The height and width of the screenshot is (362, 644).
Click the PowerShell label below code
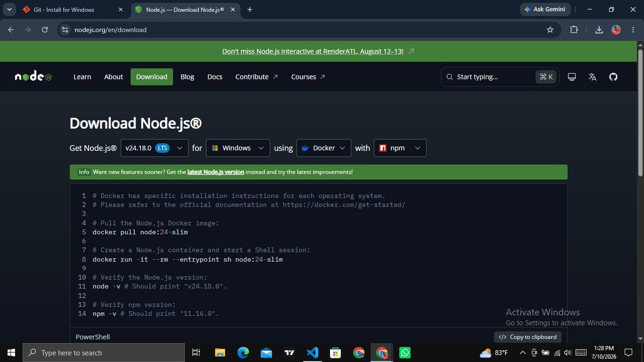point(93,337)
